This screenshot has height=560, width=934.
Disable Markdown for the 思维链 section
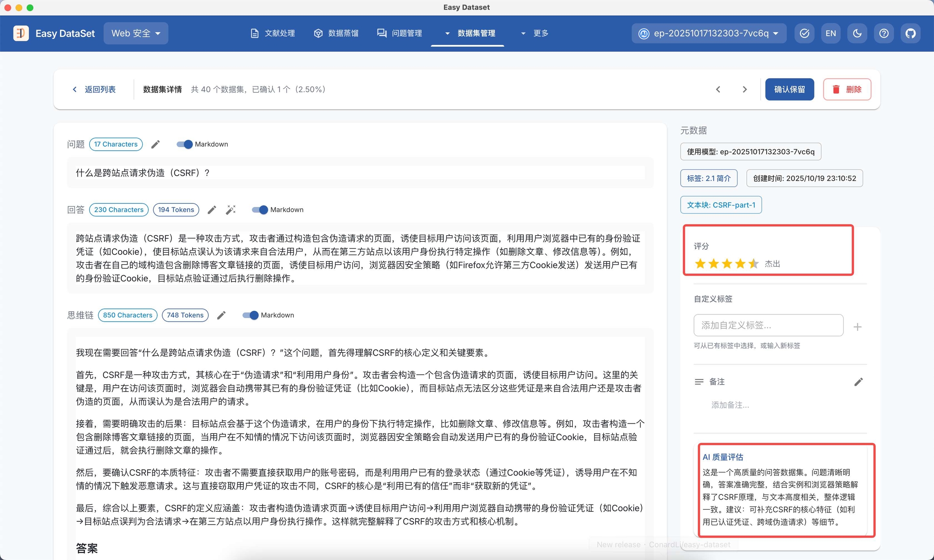point(251,315)
